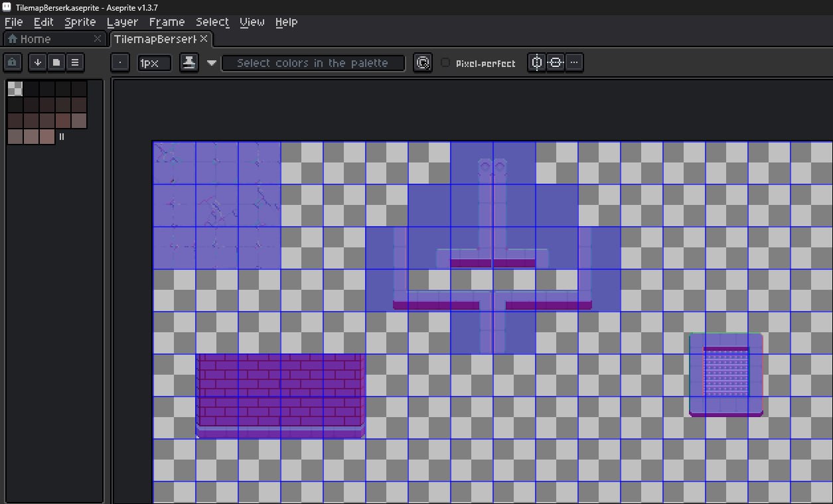Open the View menu

coord(252,22)
